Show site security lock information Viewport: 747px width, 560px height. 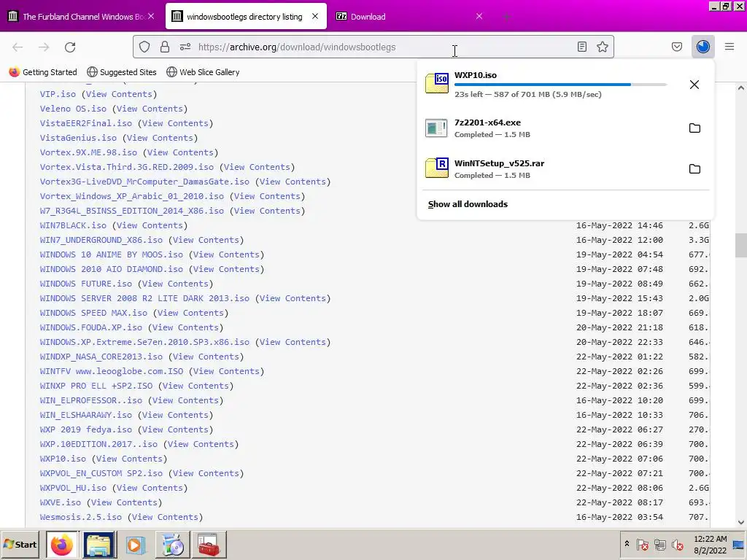[165, 47]
